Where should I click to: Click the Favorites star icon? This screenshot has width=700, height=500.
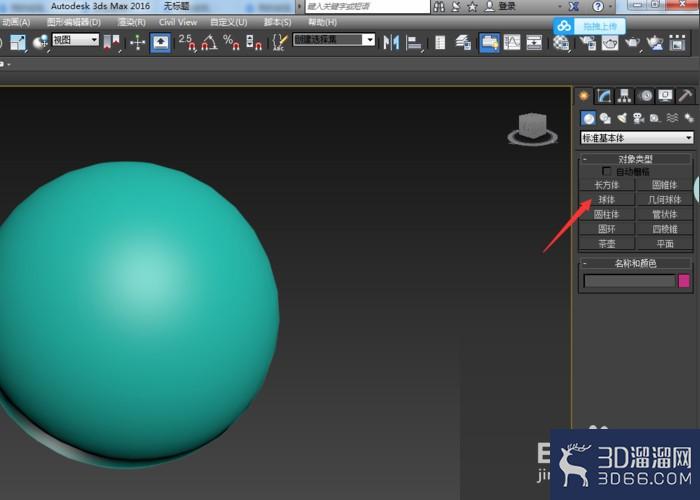pos(472,6)
